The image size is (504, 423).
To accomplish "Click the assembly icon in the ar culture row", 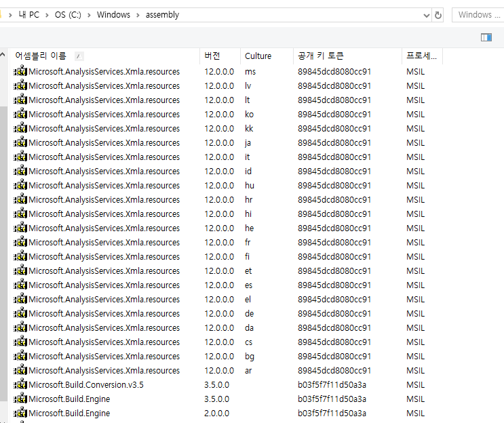I will (x=20, y=370).
